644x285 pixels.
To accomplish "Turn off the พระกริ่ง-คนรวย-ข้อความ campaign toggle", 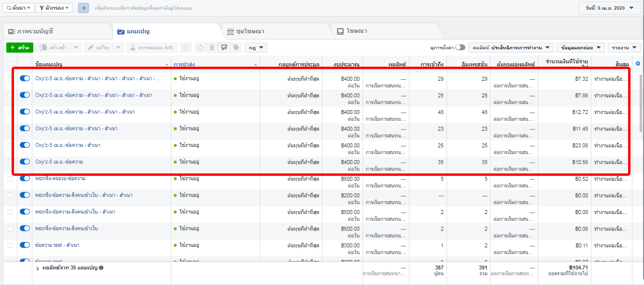I will tap(25, 179).
